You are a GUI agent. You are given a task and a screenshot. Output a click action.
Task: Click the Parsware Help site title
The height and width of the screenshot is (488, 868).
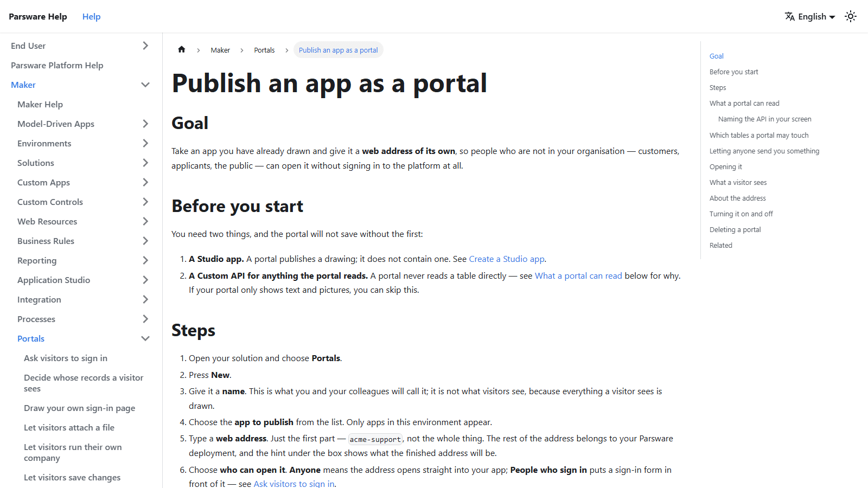coord(38,16)
